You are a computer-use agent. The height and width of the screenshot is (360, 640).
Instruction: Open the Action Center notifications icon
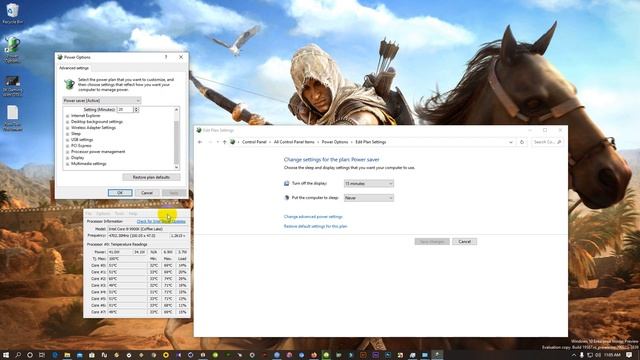pyautogui.click(x=629, y=355)
